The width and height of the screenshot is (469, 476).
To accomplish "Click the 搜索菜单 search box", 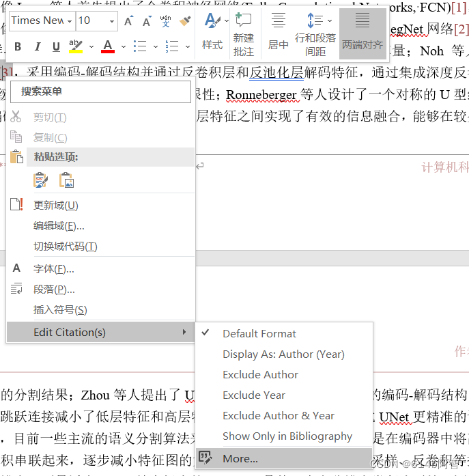I will [101, 92].
